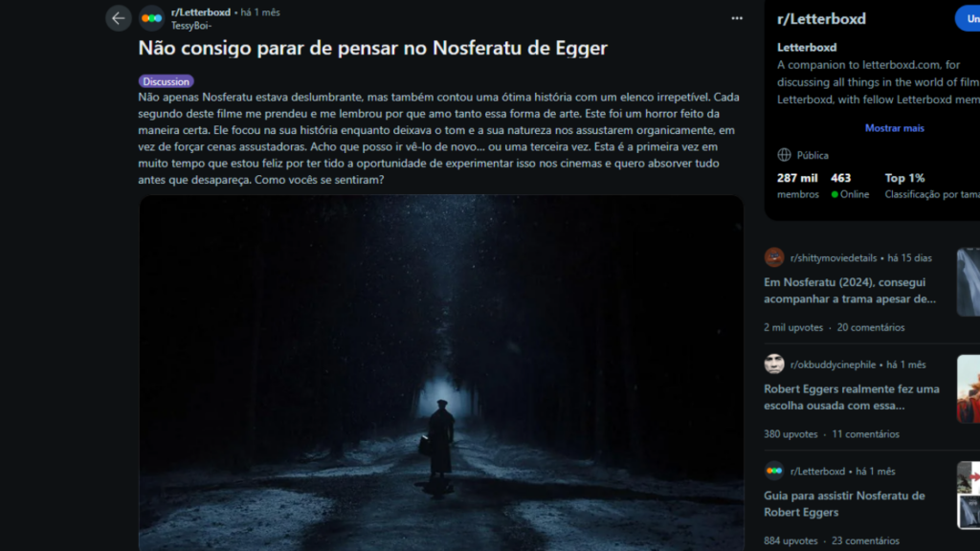The image size is (980, 551).
Task: Open the post Robert Eggers realmente fez uma escolha
Action: point(851,397)
